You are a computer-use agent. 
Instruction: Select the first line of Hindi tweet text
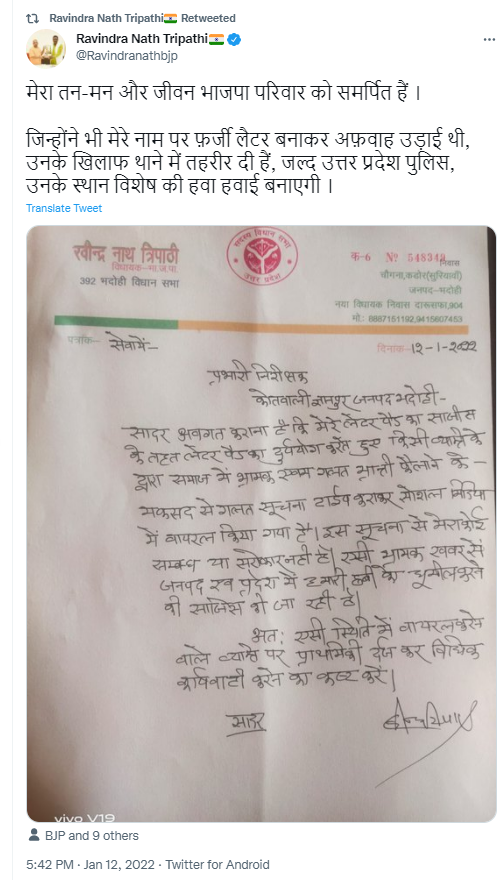223,93
